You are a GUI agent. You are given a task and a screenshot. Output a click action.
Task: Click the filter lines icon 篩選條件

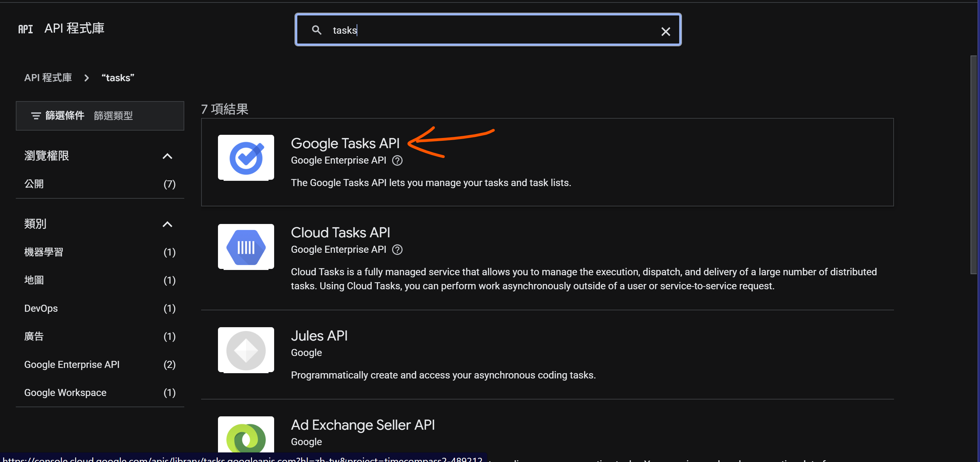pos(36,116)
